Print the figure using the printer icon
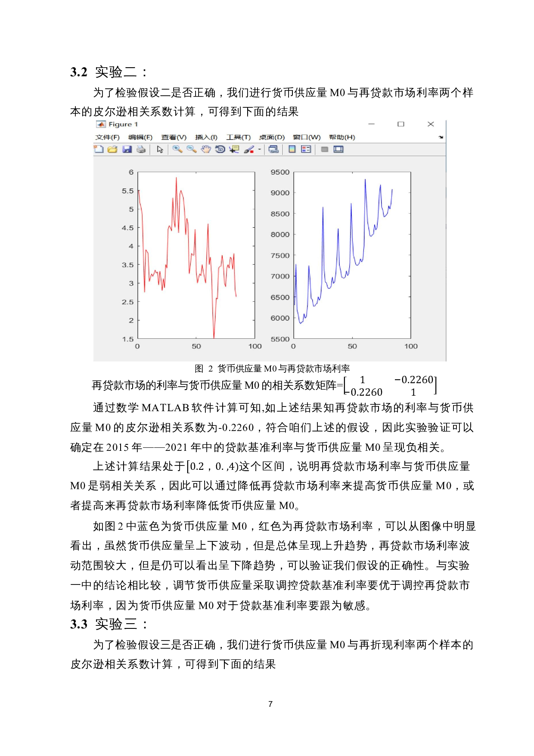The width and height of the screenshot is (534, 756). [141, 149]
